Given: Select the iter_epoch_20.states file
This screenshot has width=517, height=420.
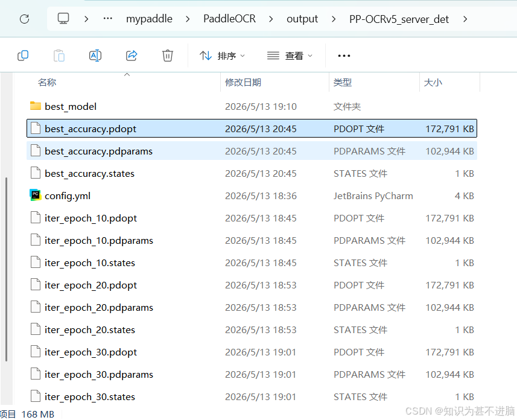Looking at the screenshot, I should (252, 329).
